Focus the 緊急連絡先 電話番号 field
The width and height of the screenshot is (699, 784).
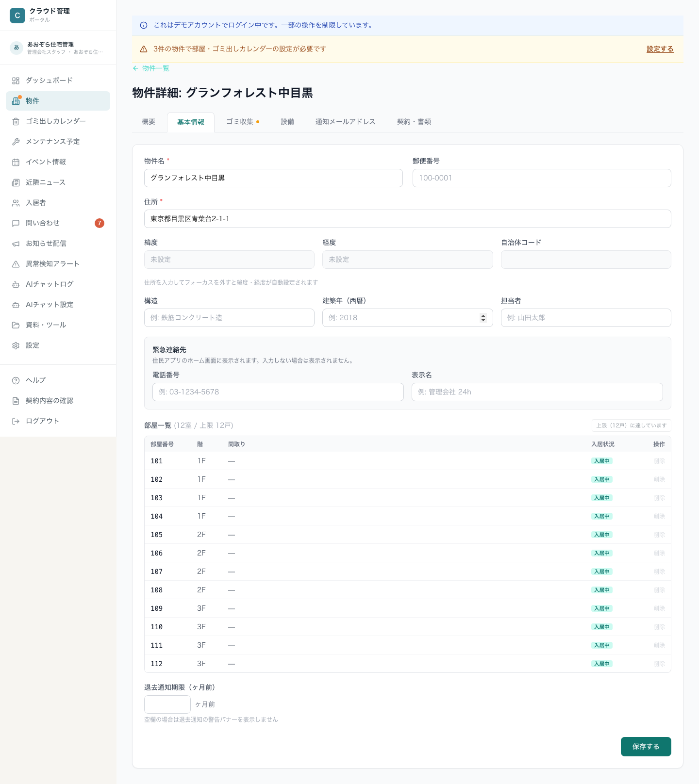pos(278,392)
